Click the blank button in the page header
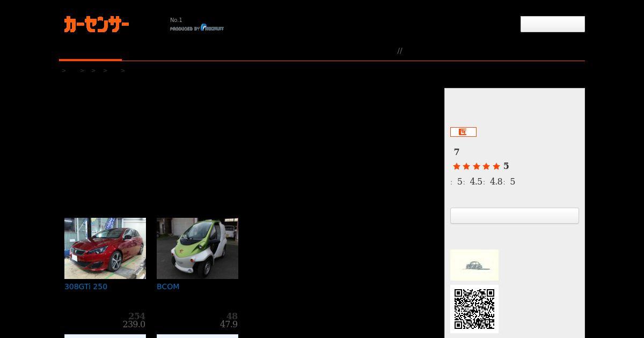The height and width of the screenshot is (338, 644). [x=552, y=24]
